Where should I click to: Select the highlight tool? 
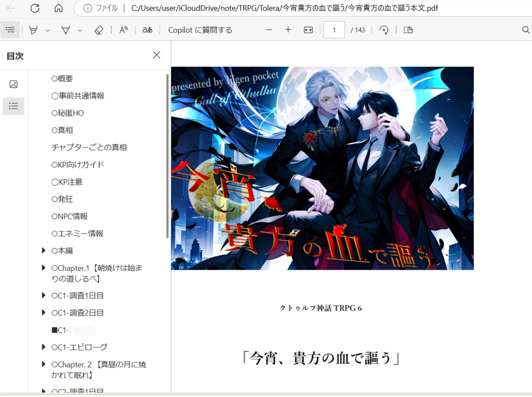click(x=33, y=30)
